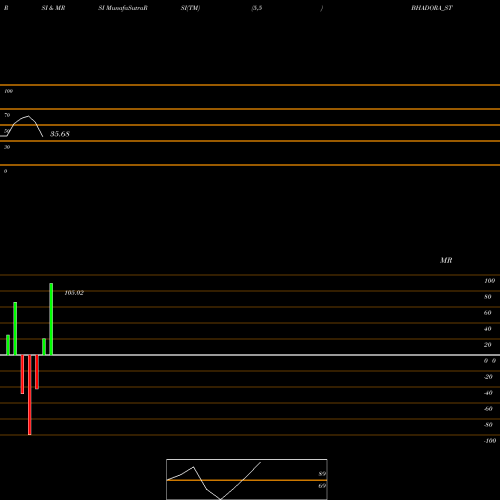
Task: Click the MR panel title label
Action: click(446, 260)
